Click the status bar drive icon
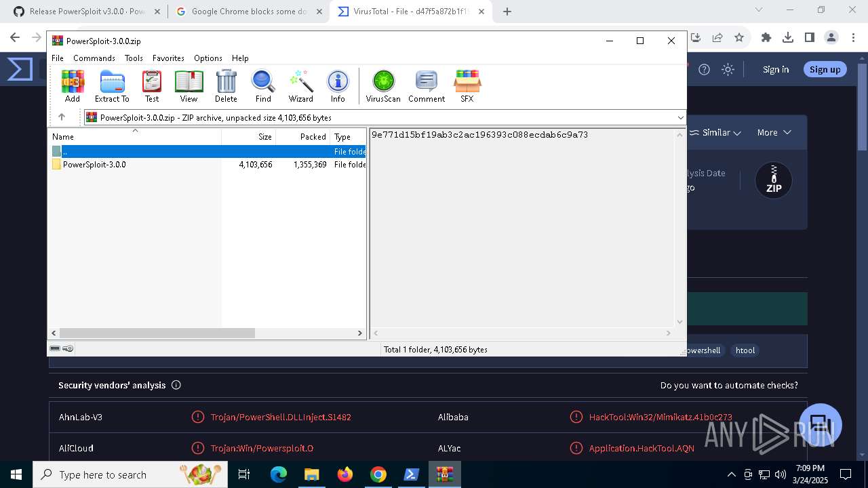868x488 pixels. coord(55,348)
